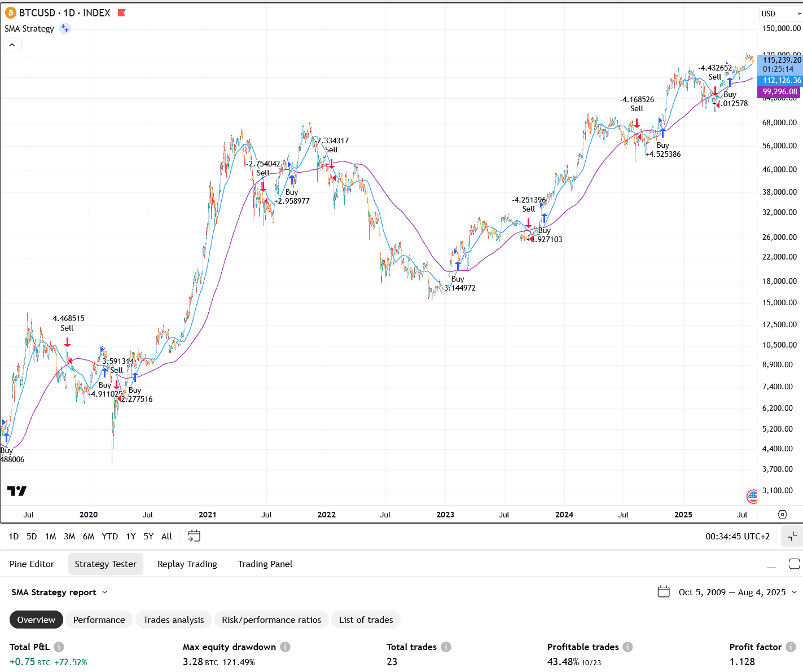The image size is (803, 672).
Task: Select the 1M time range
Action: [51, 536]
